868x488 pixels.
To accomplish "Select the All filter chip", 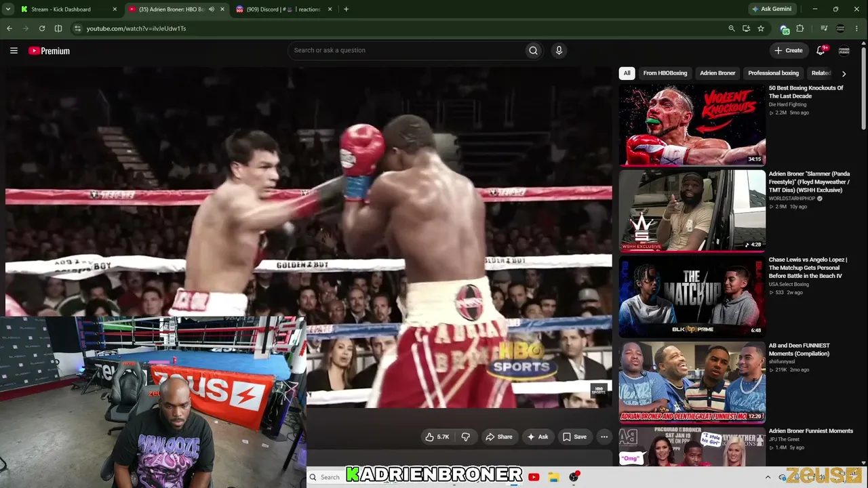I will [x=627, y=73].
